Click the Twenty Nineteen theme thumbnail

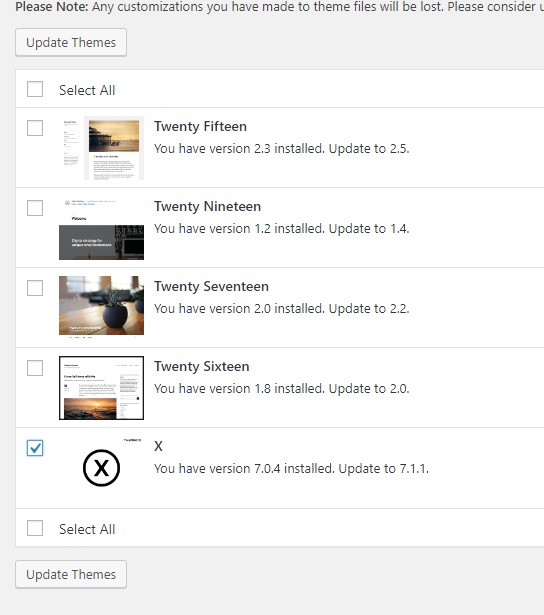(x=102, y=228)
